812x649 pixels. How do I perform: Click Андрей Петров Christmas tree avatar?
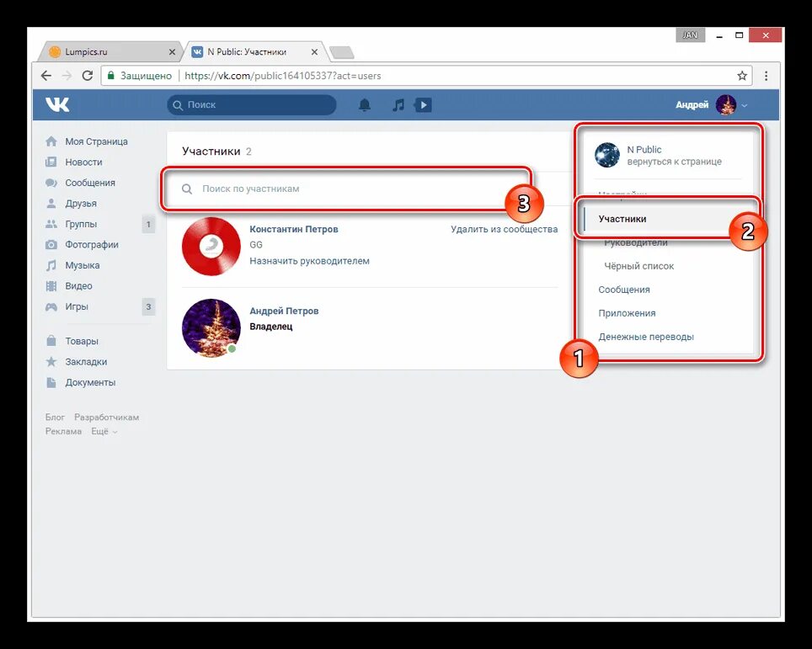tap(211, 328)
